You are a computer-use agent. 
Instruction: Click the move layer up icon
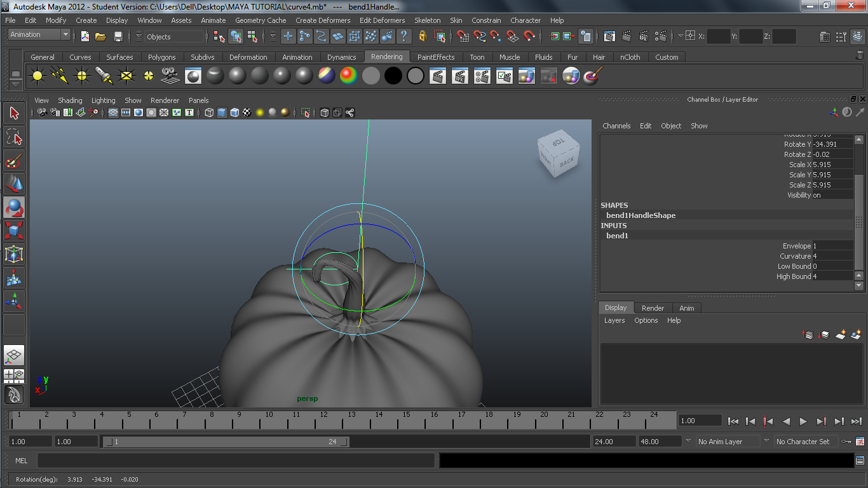click(x=808, y=334)
